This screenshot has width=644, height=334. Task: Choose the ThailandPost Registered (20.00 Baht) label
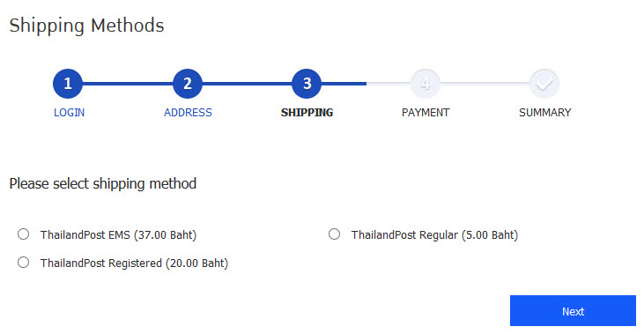pos(134,263)
